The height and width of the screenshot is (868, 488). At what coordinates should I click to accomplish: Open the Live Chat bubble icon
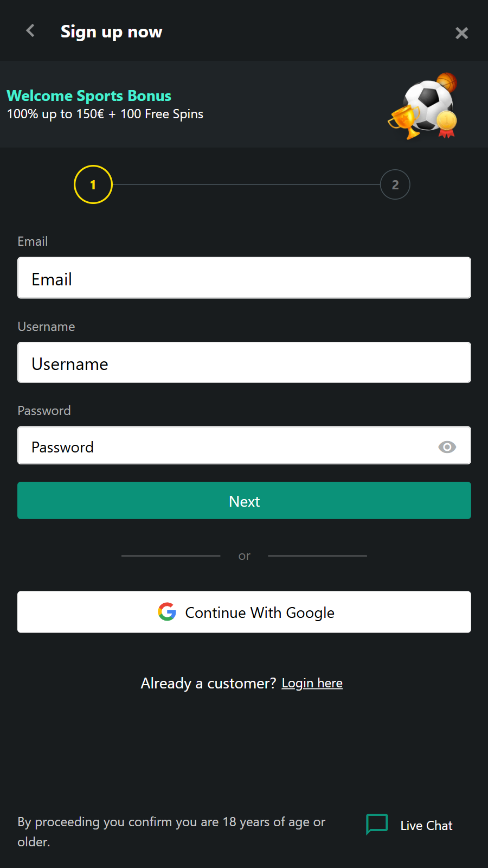click(377, 824)
